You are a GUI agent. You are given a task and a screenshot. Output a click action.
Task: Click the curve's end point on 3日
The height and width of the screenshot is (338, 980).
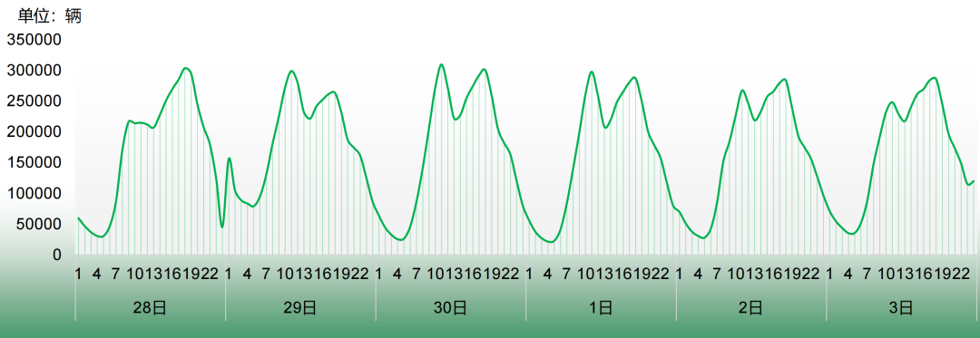pyautogui.click(x=973, y=181)
